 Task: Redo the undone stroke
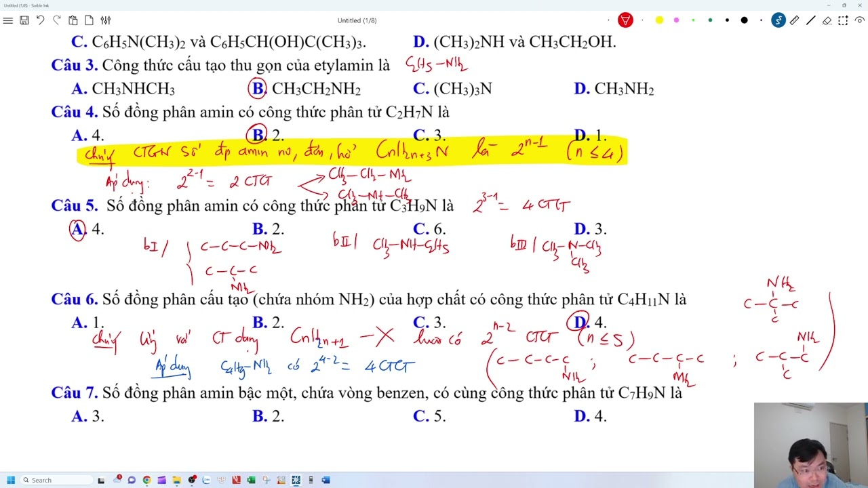click(56, 20)
